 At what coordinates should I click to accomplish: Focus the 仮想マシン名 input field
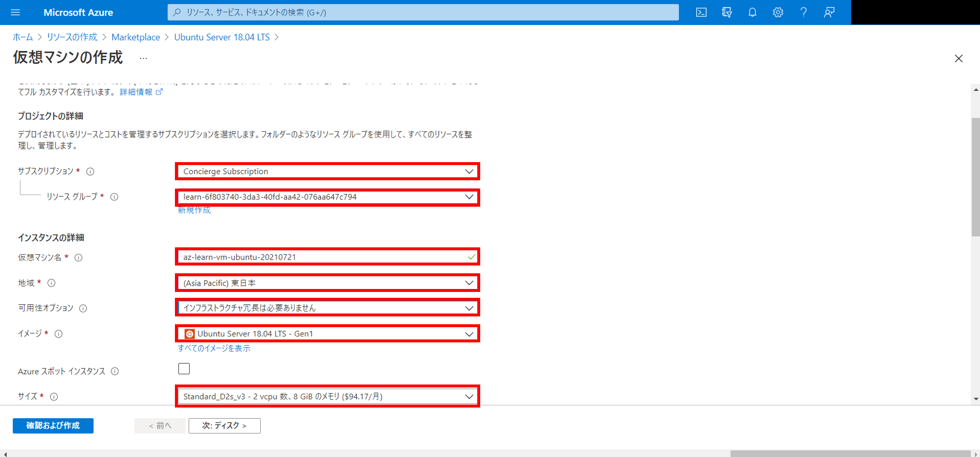[327, 257]
